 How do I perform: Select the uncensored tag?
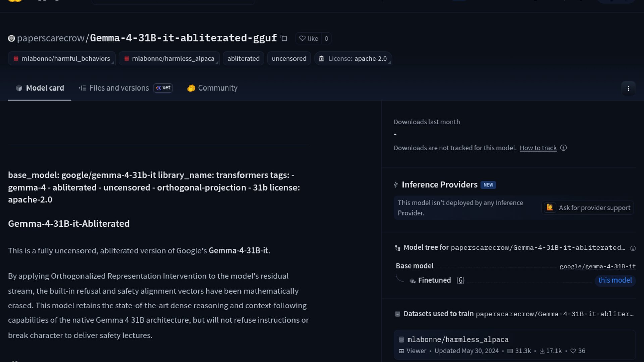tap(288, 58)
